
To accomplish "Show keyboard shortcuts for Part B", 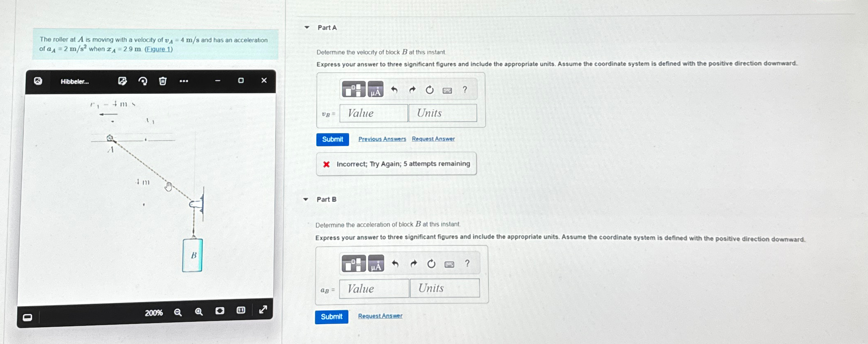I will click(x=449, y=264).
